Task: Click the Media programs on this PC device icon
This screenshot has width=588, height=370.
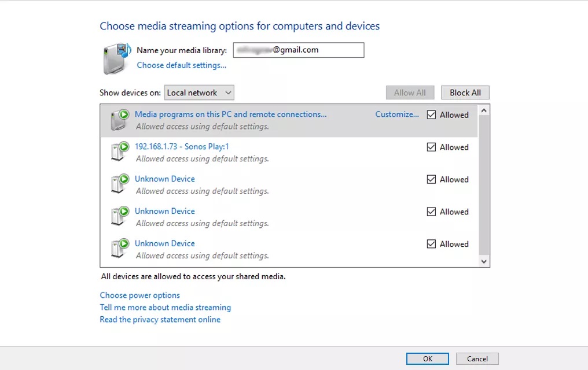Action: 119,120
